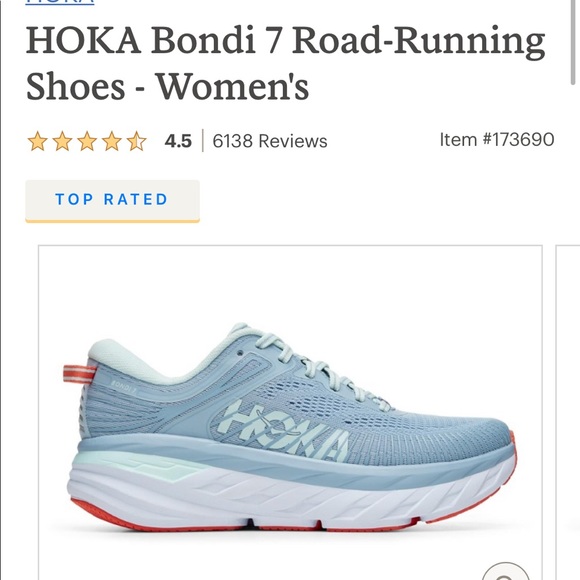Open the main blue shoe product image
The width and height of the screenshot is (580, 580).
(x=290, y=412)
